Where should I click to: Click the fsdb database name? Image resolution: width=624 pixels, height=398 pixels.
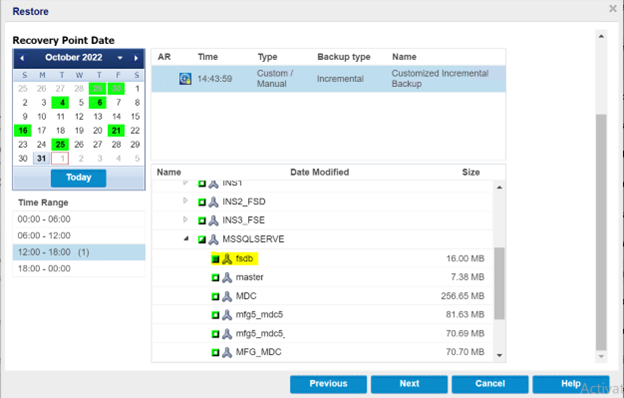point(244,259)
